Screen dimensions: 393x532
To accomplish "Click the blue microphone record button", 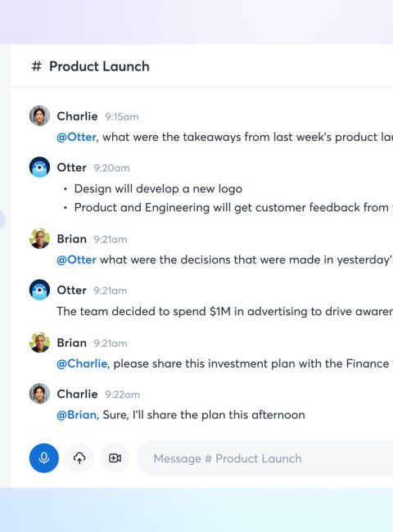I will tap(43, 458).
